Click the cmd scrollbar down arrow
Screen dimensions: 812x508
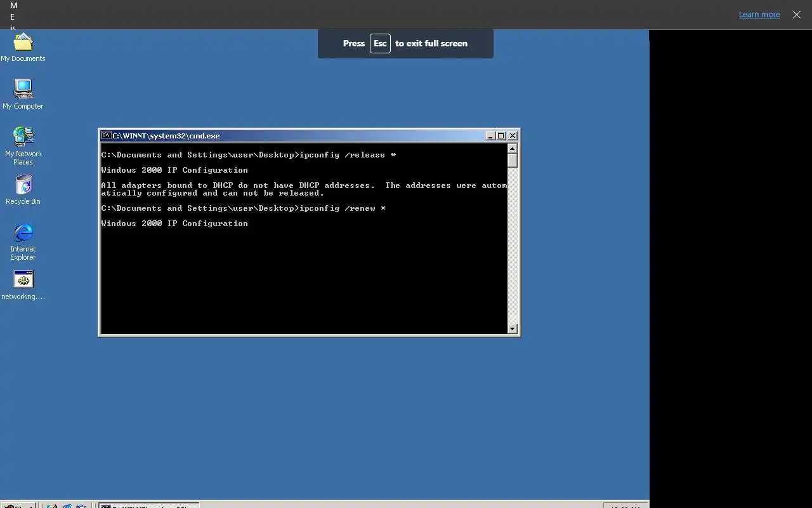[x=513, y=329]
